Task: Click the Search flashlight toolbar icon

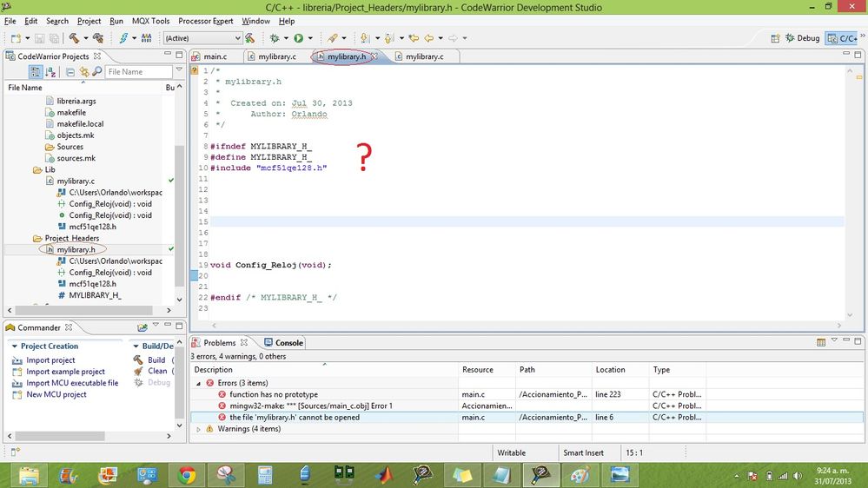Action: click(x=332, y=38)
